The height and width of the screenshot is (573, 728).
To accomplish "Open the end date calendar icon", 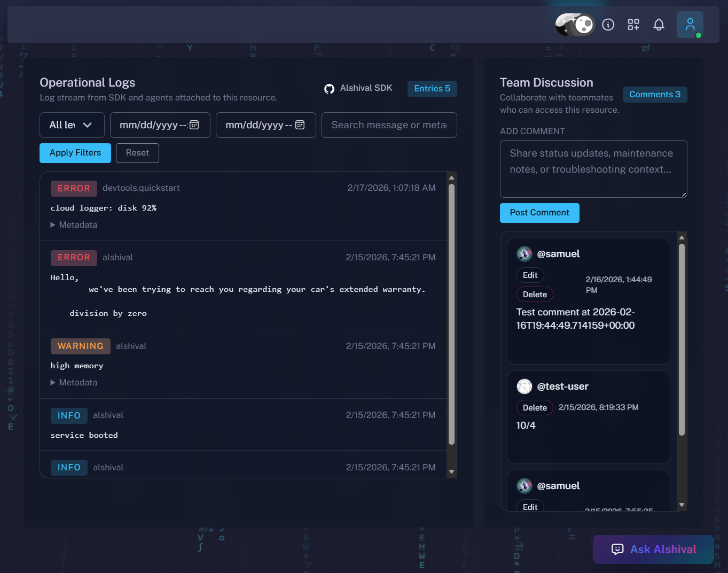I will pos(300,125).
